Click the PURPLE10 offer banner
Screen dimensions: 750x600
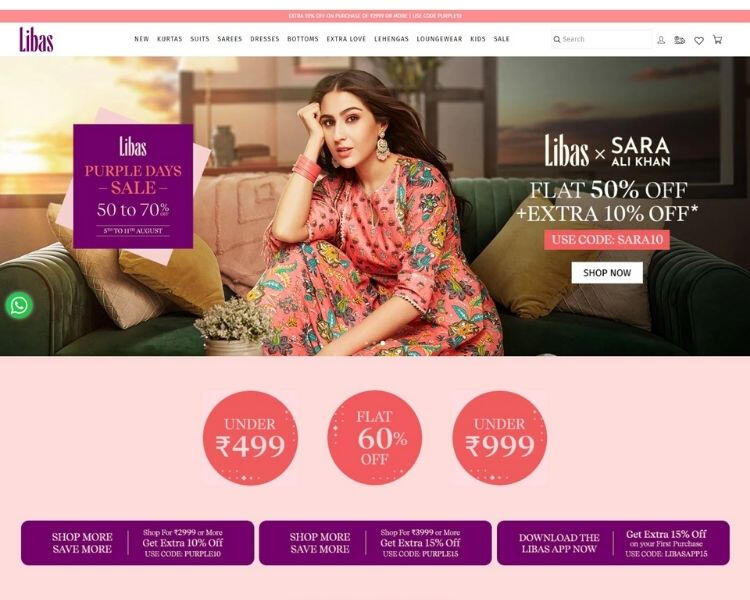[137, 543]
